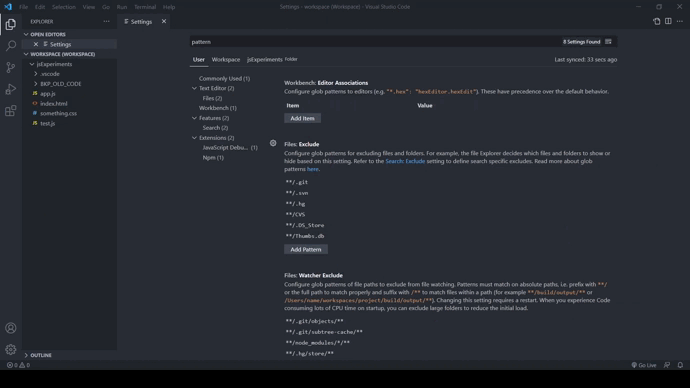690x388 pixels.
Task: Open app.js in Explorer
Action: tap(48, 94)
